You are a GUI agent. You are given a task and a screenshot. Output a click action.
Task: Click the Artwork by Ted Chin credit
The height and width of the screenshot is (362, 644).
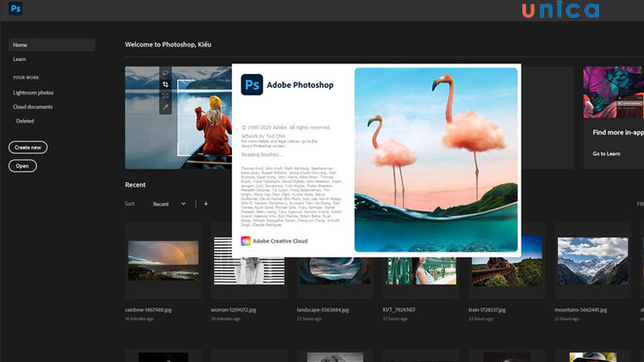(x=263, y=136)
